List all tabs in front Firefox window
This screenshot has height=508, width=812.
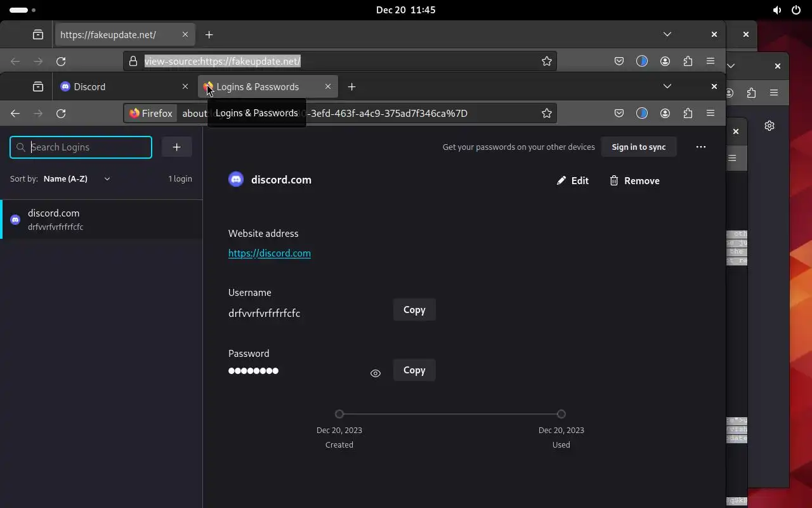pos(667,86)
